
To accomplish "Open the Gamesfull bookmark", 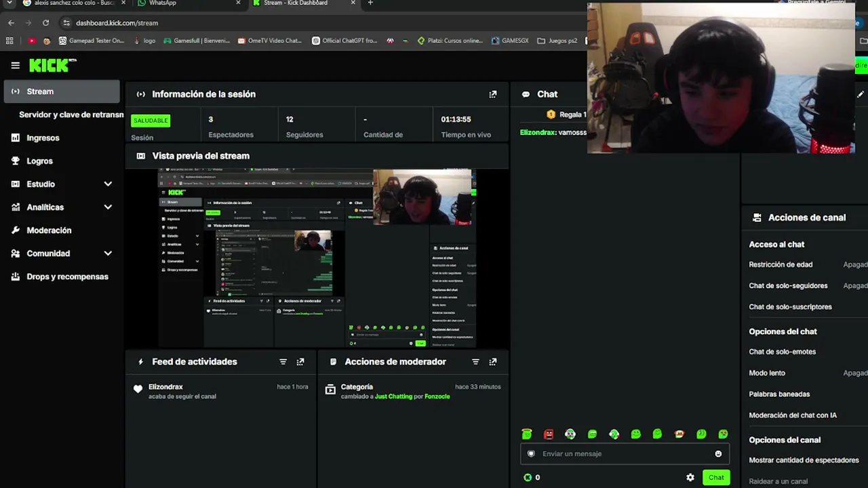I will (197, 41).
